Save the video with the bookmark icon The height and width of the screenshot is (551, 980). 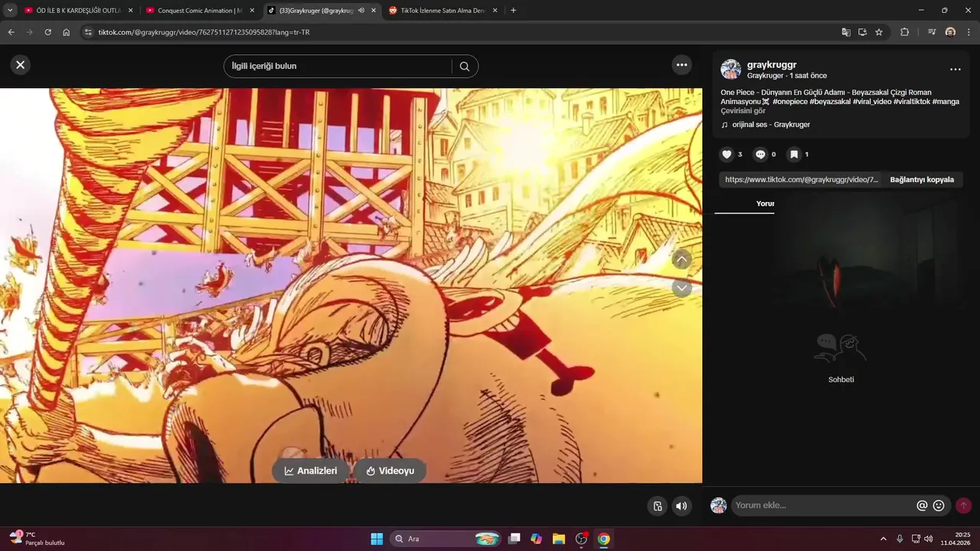[x=794, y=155]
